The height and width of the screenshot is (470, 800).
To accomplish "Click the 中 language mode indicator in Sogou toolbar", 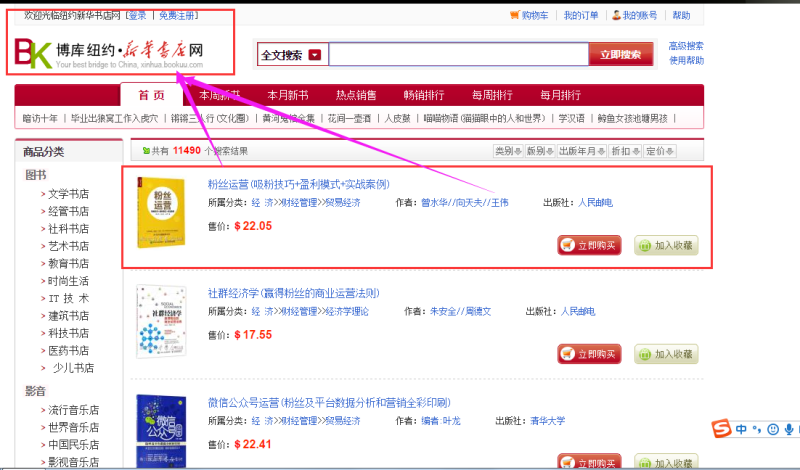I will pyautogui.click(x=741, y=429).
